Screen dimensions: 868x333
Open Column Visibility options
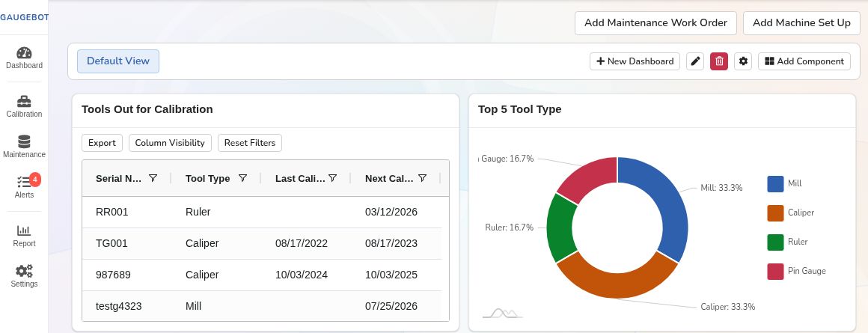(170, 143)
